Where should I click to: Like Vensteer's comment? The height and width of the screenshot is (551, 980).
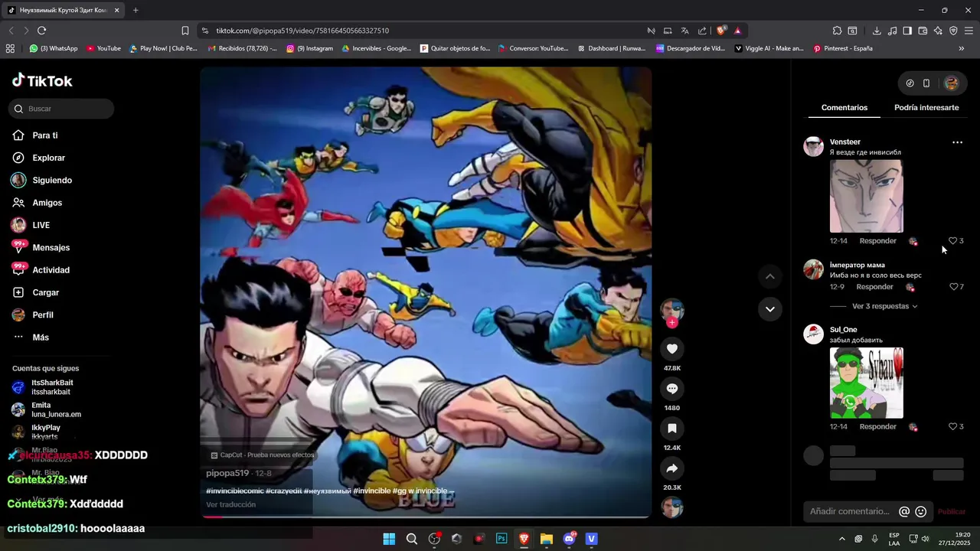(952, 241)
